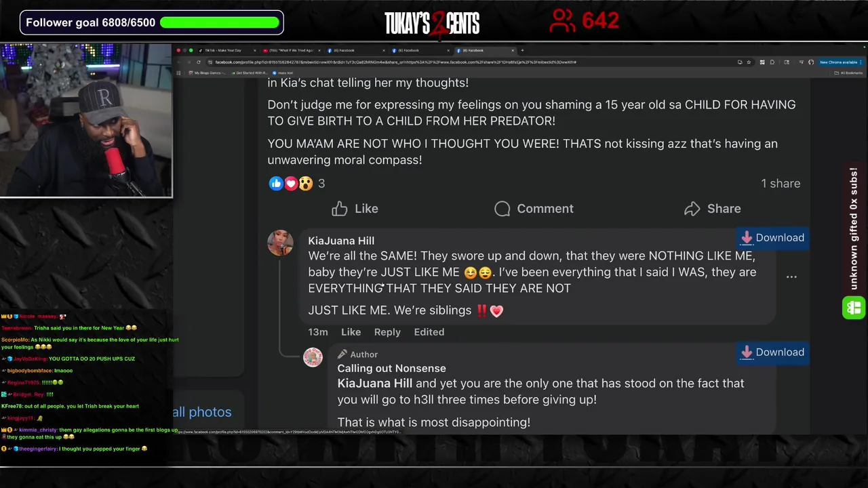868x488 pixels.
Task: Click Reply under KiaJuana's comment
Action: (x=387, y=332)
